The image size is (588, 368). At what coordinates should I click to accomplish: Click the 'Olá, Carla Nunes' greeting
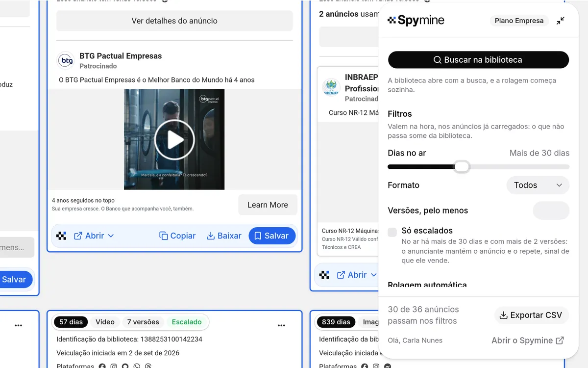tap(415, 341)
